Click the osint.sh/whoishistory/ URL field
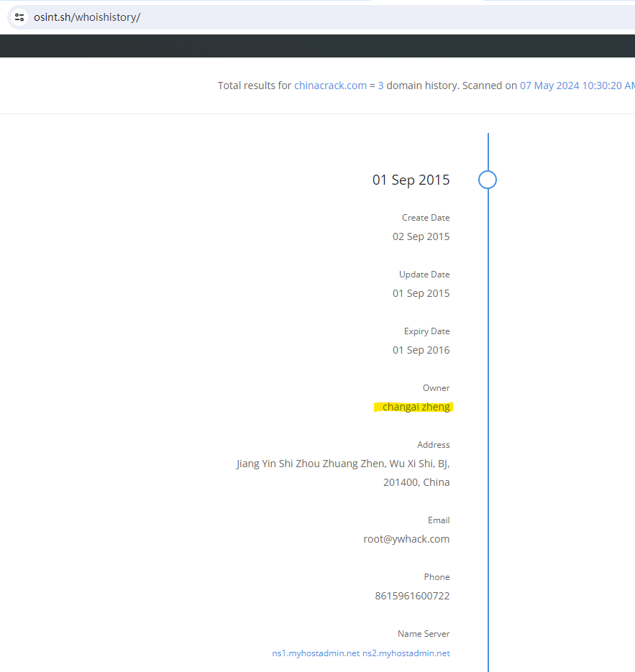The image size is (635, 672). pyautogui.click(x=87, y=17)
